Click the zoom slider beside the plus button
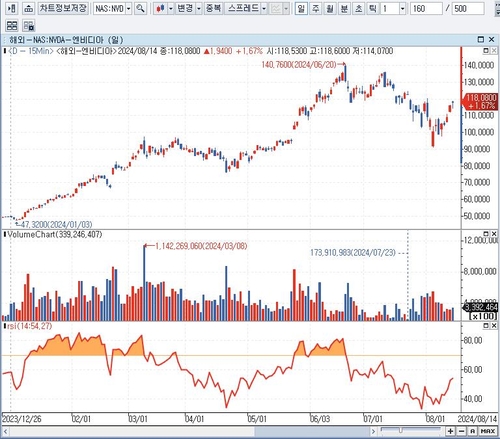This screenshot has height=439, width=500. coord(411,431)
